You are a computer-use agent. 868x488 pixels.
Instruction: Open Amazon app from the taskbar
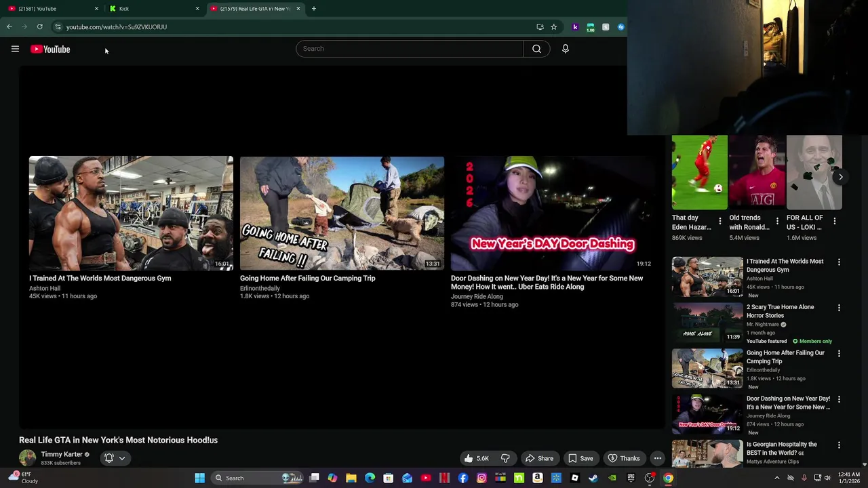537,478
